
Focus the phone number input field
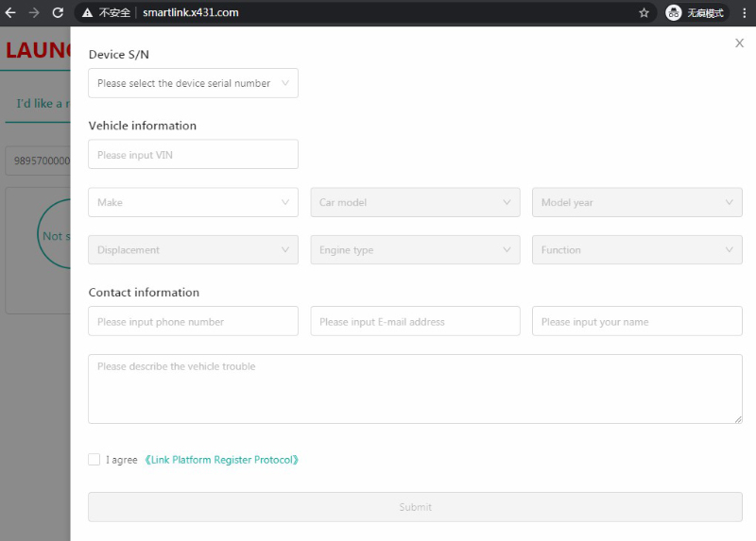click(x=193, y=321)
